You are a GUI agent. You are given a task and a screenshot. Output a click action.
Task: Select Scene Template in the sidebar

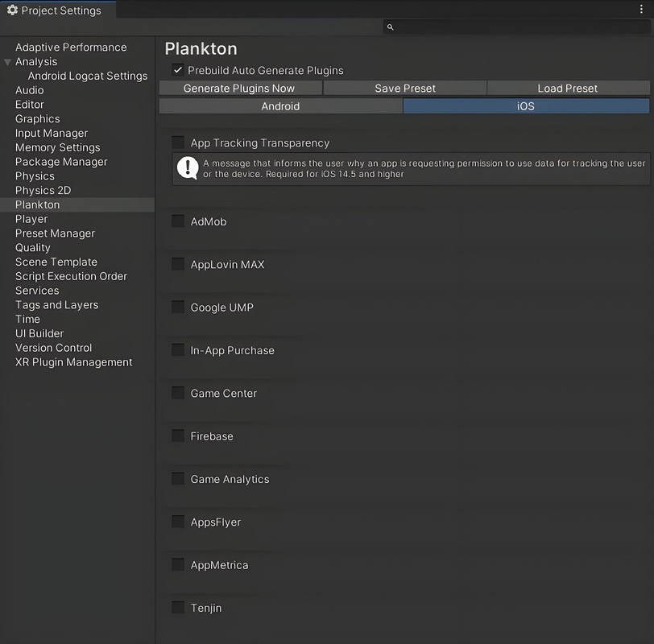point(56,262)
